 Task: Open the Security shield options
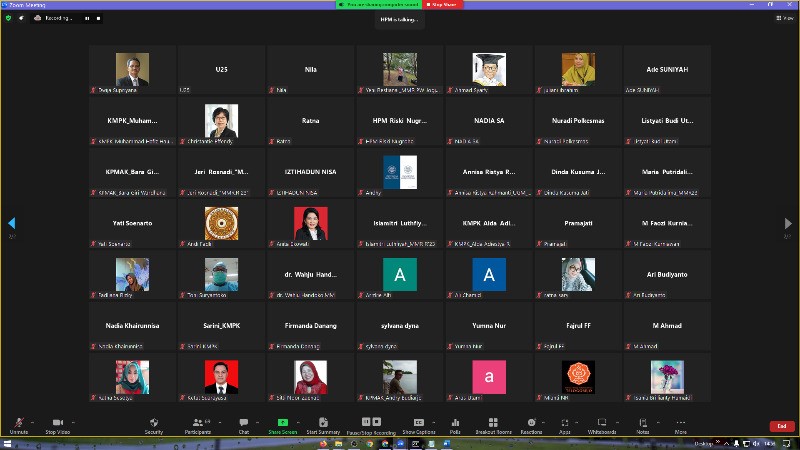[x=154, y=423]
